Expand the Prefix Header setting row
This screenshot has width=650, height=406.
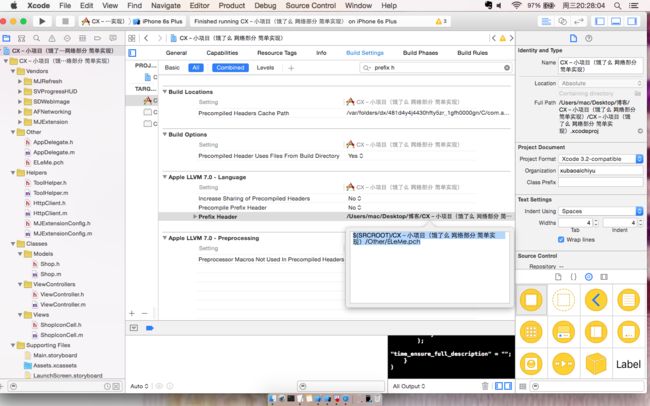[x=194, y=216]
